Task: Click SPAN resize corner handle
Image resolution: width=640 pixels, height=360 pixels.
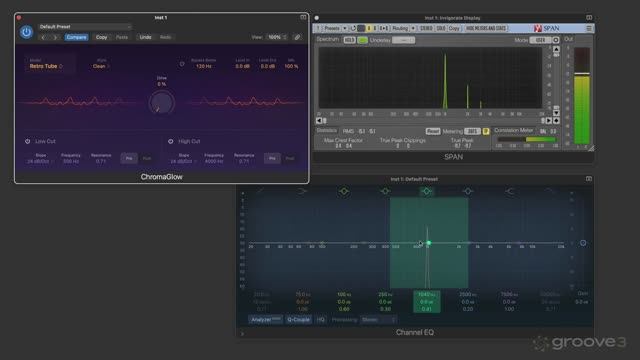Action: click(591, 148)
